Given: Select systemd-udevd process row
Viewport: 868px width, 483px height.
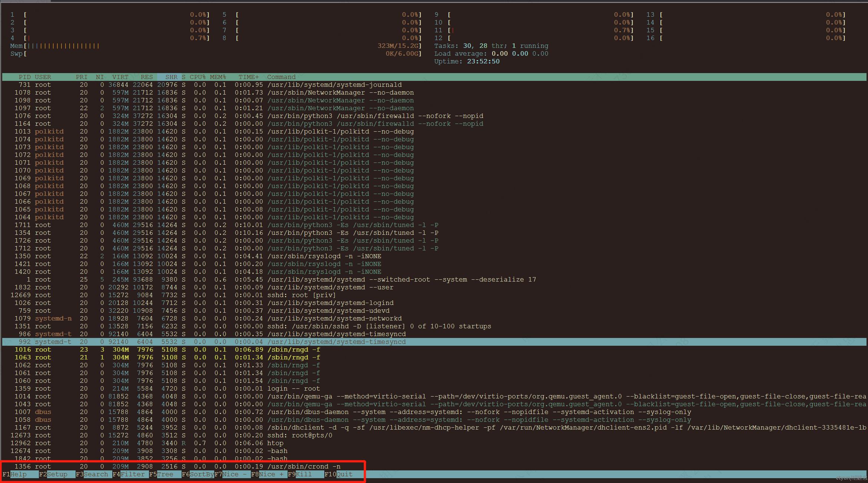Looking at the screenshot, I should pos(434,311).
